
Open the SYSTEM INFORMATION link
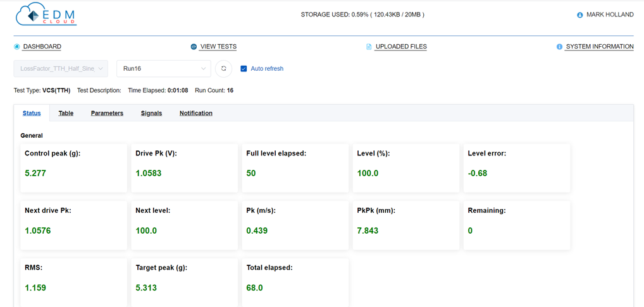coord(600,47)
